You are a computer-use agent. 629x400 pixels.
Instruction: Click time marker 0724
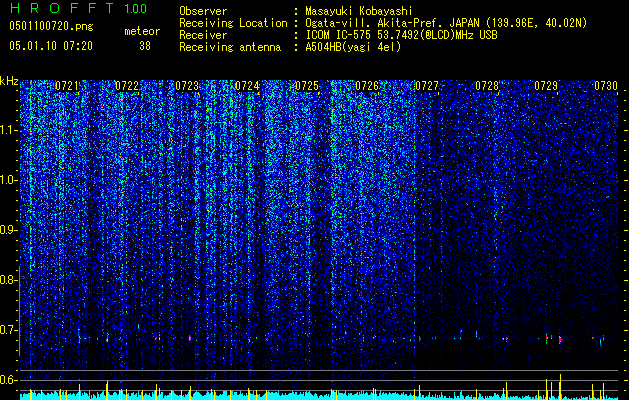247,86
